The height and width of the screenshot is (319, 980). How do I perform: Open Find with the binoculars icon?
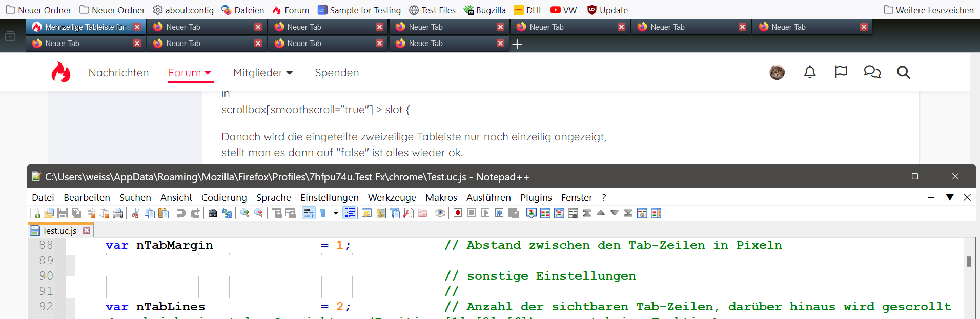click(213, 213)
